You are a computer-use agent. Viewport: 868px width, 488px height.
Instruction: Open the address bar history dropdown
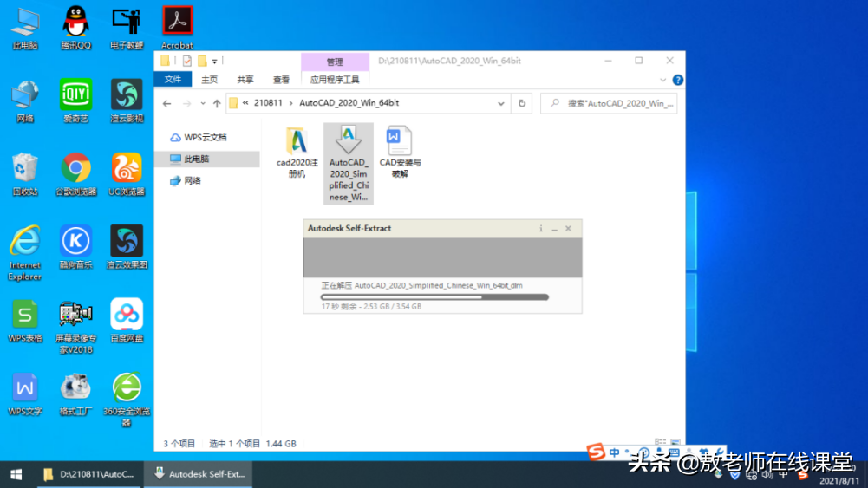501,103
